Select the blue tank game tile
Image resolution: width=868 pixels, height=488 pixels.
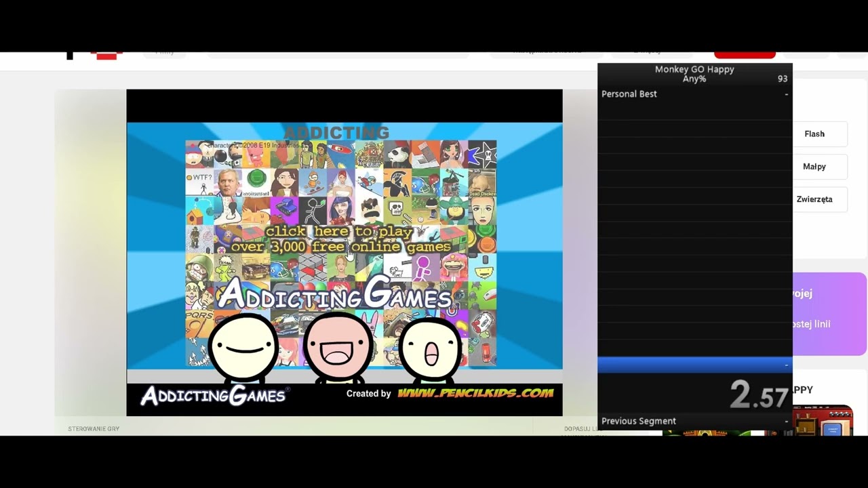(x=285, y=211)
